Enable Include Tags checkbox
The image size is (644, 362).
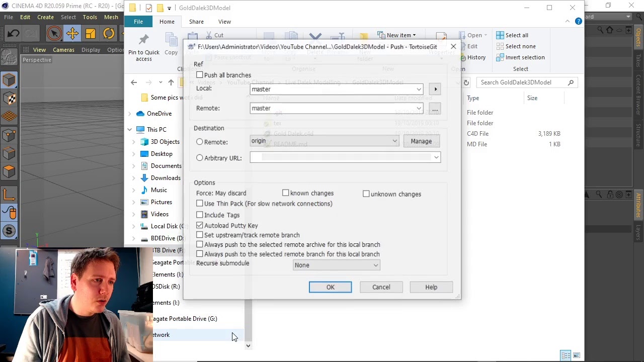(200, 215)
